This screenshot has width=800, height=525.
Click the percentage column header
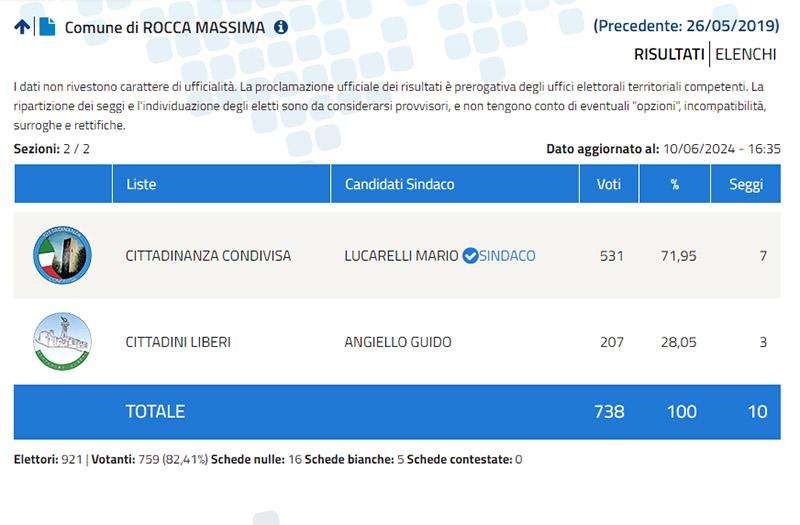point(674,184)
